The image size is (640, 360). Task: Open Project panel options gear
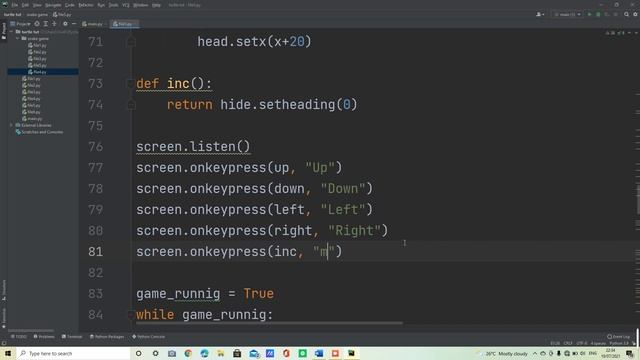[x=65, y=24]
